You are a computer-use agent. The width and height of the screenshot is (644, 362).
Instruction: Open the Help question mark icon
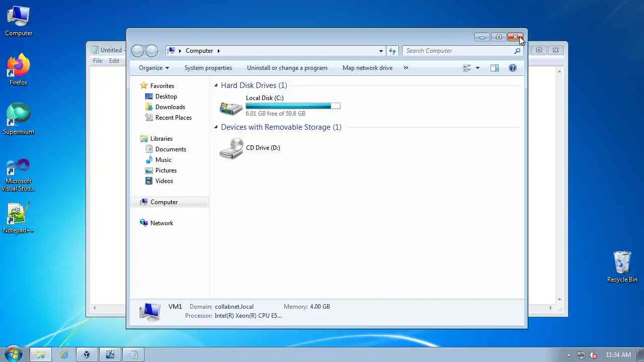click(512, 68)
